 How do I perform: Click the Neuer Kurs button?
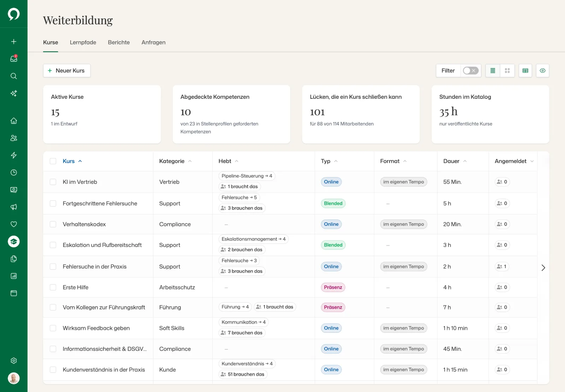[67, 71]
